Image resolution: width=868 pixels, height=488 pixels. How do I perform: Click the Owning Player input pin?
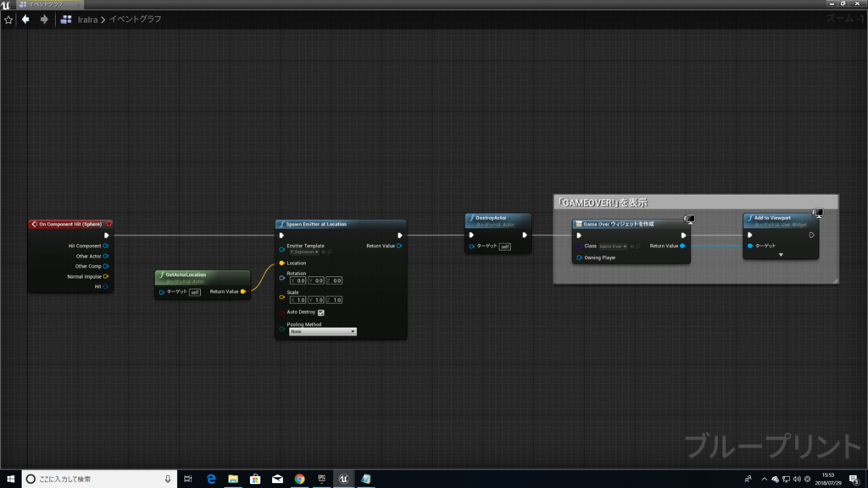coord(579,258)
